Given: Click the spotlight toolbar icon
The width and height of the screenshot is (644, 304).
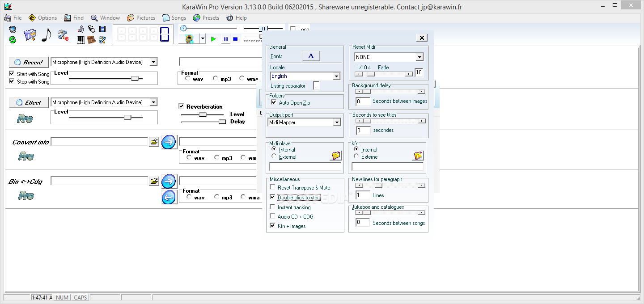Looking at the screenshot, I should tap(92, 30).
